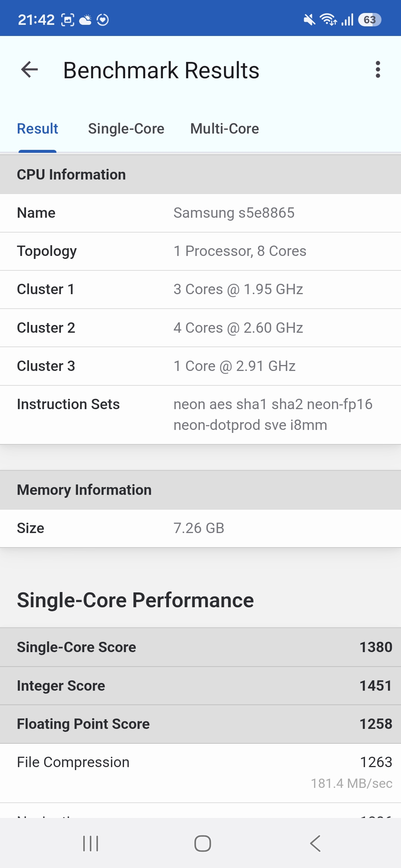The image size is (401, 868).
Task: Select the Result tab
Action: 38,129
